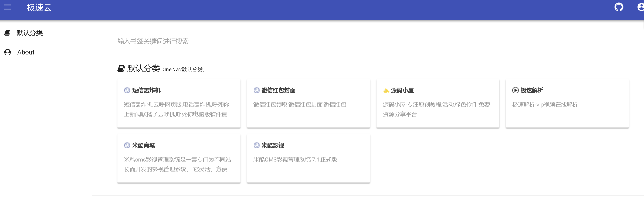Open the GitHub icon link

[619, 7]
